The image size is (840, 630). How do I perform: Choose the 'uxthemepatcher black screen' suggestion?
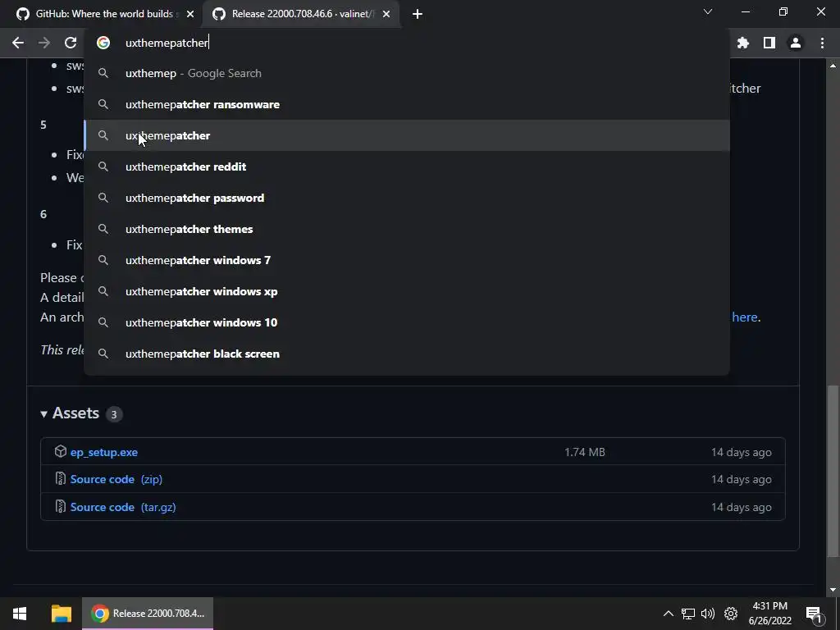[407, 354]
